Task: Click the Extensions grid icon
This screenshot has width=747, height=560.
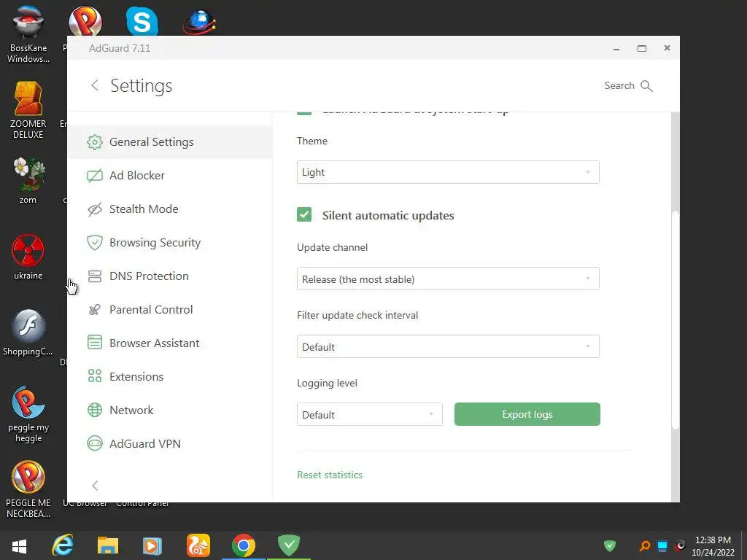Action: pyautogui.click(x=95, y=376)
